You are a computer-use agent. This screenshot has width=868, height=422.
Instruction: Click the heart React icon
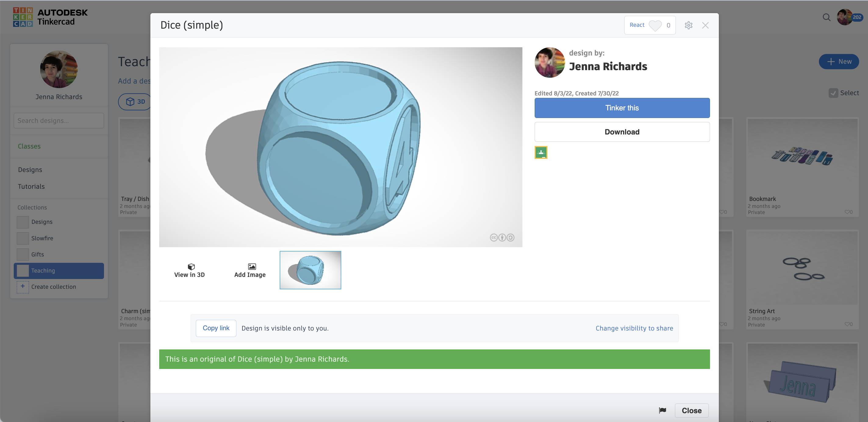pos(655,25)
